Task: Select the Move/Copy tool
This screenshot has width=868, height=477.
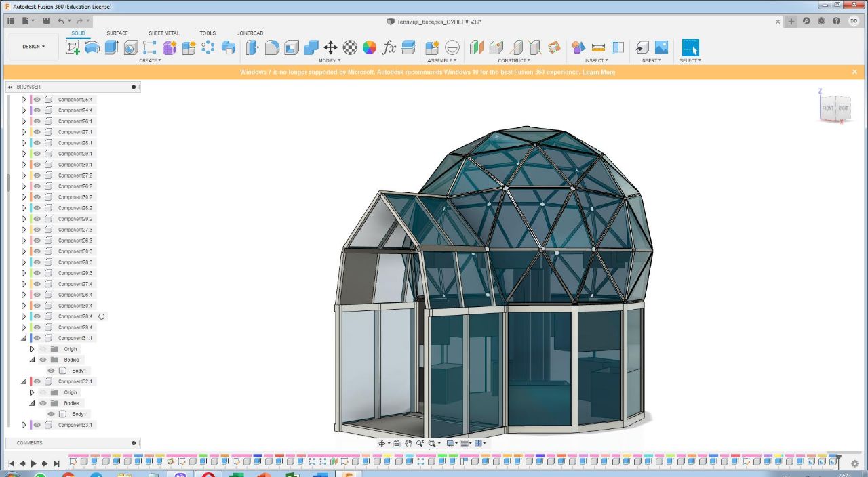Action: coord(330,47)
